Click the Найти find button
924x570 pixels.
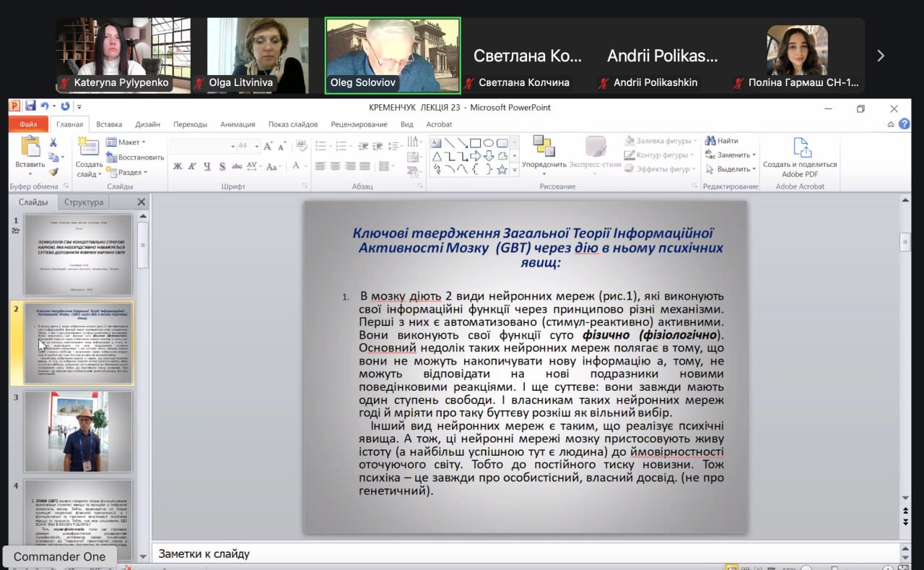coord(722,141)
